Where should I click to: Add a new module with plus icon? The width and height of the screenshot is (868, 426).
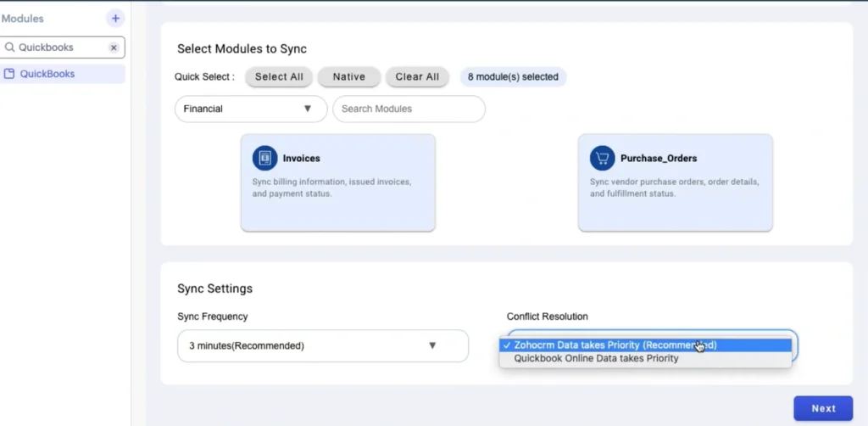coord(115,19)
